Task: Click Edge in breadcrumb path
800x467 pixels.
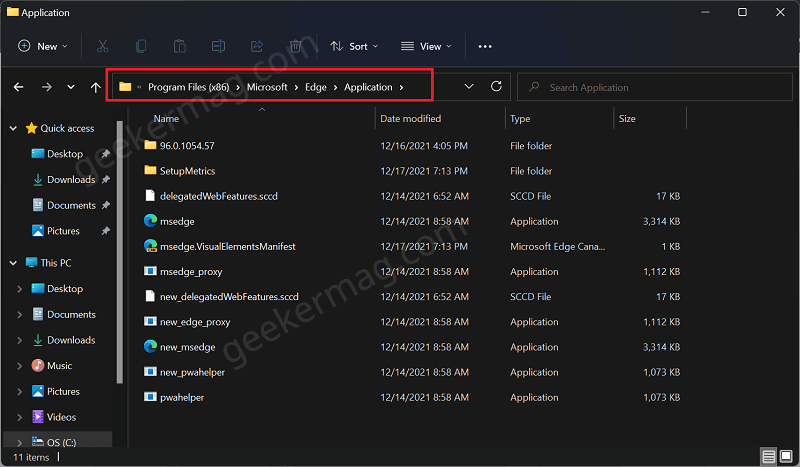Action: pos(316,87)
